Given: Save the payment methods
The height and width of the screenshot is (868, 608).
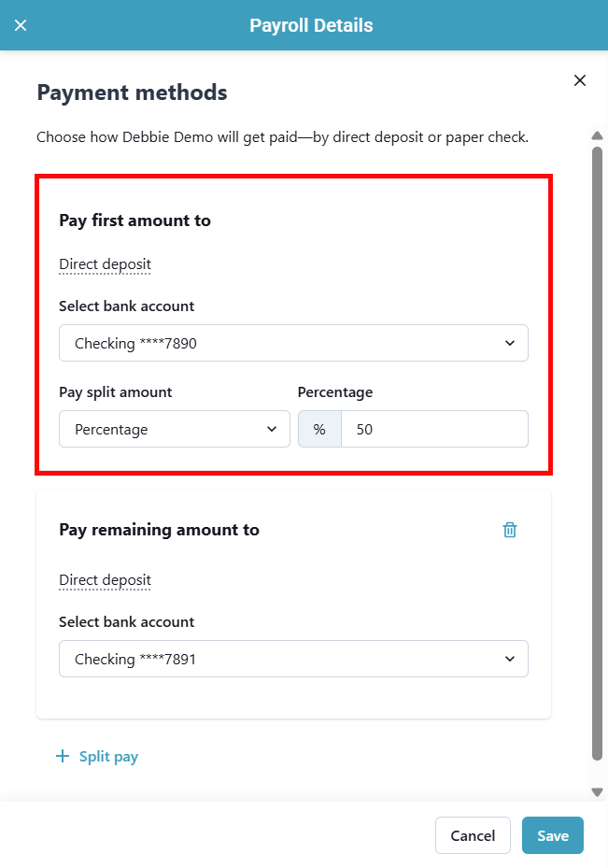Looking at the screenshot, I should pos(552,835).
